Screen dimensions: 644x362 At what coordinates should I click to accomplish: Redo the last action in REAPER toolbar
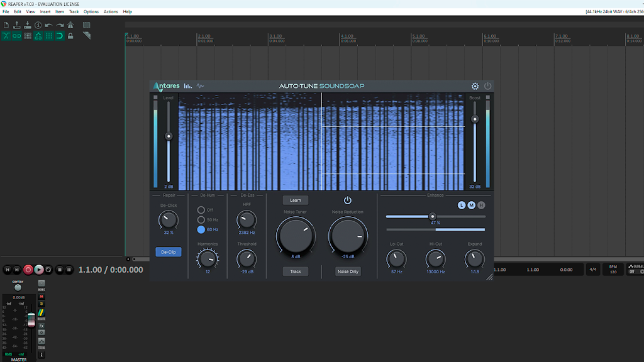click(x=60, y=25)
